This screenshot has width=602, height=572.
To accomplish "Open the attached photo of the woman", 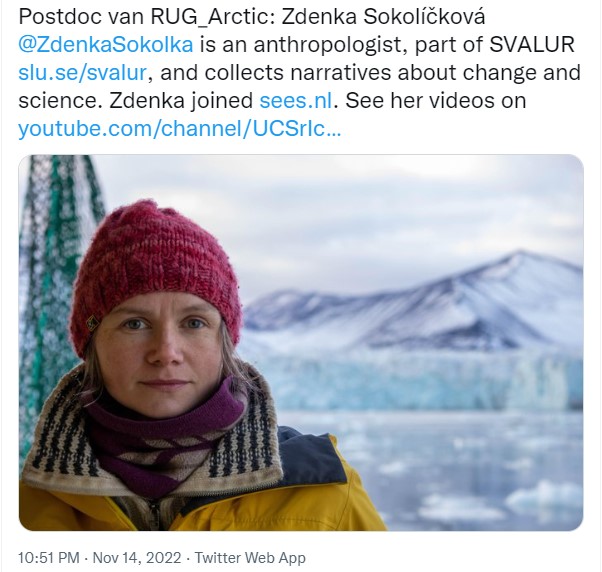I will [x=300, y=342].
